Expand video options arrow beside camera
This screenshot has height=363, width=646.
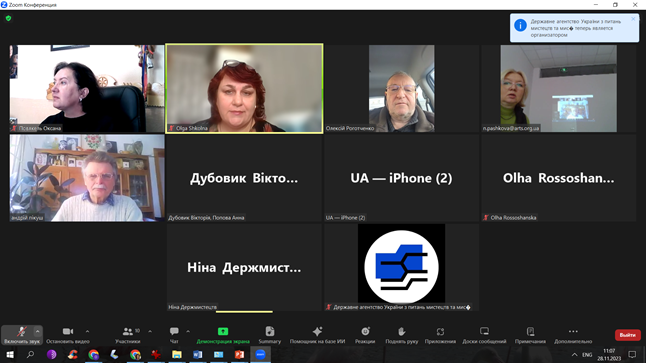tap(87, 331)
